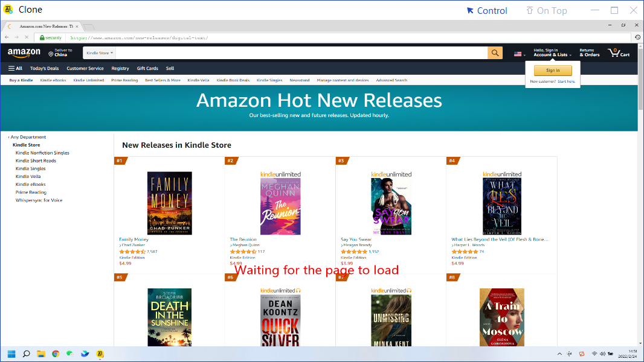Open Returns & Orders
This screenshot has height=362, width=644.
coord(590,52)
